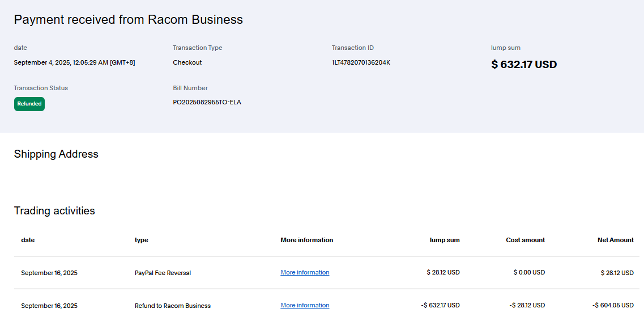The height and width of the screenshot is (321, 644).
Task: Click the Checkout transaction type value
Action: pos(187,62)
